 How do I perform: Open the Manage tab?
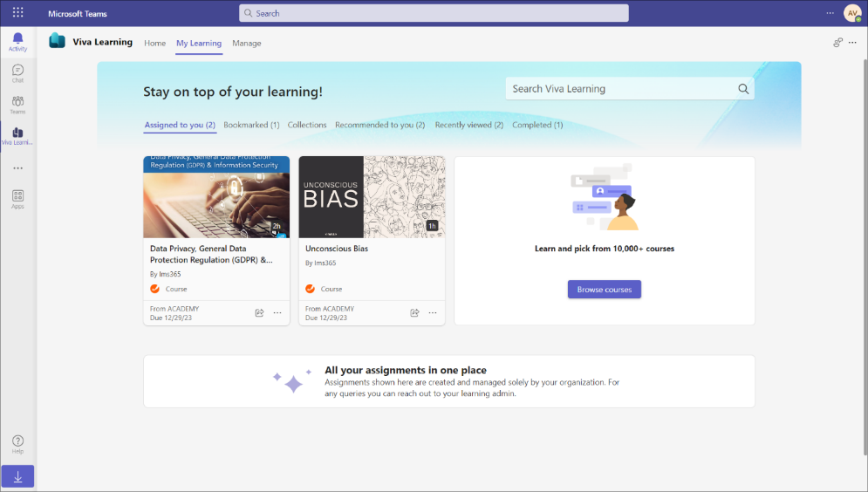246,43
